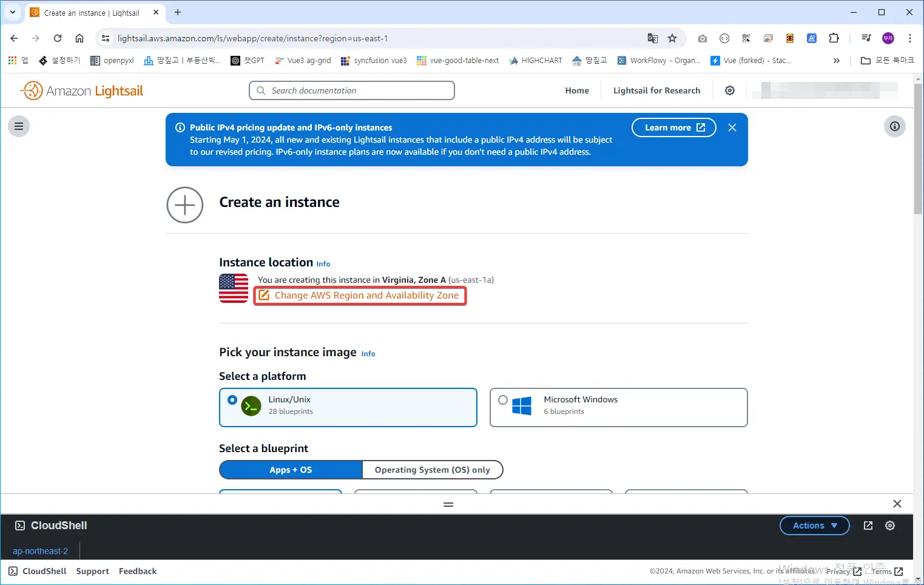Viewport: 924px width, 585px height.
Task: Click the page vertical scrollbar
Action: pyautogui.click(x=919, y=149)
